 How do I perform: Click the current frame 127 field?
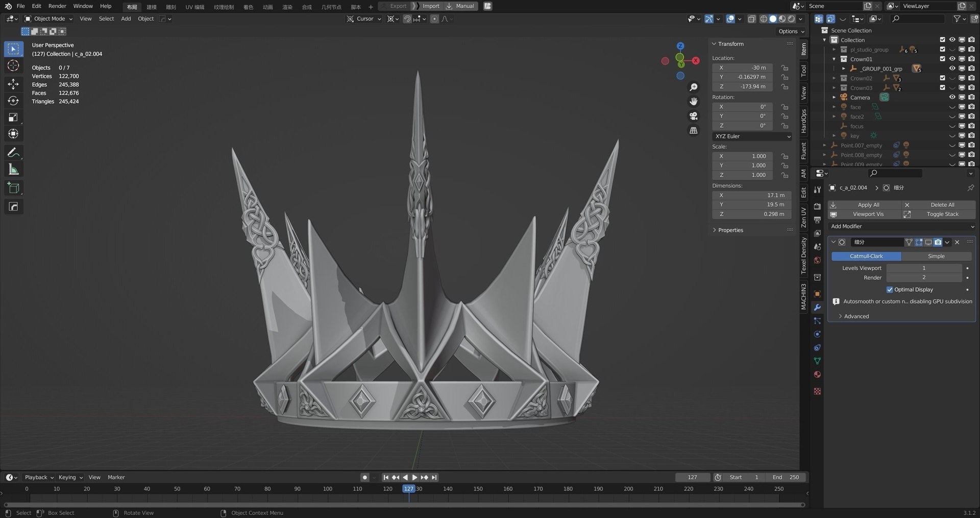(692, 477)
